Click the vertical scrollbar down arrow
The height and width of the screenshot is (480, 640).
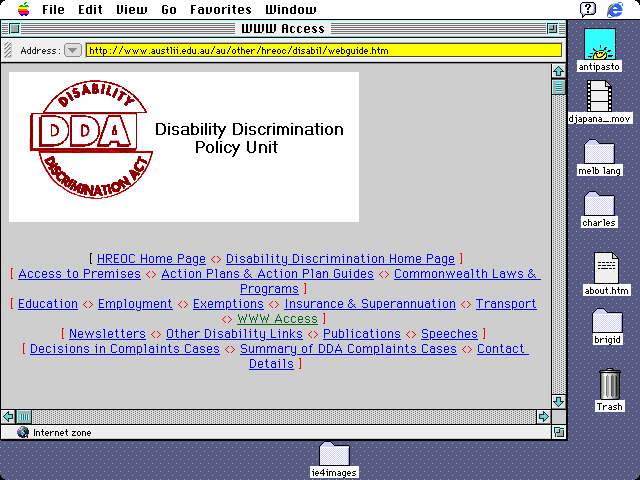(x=558, y=401)
